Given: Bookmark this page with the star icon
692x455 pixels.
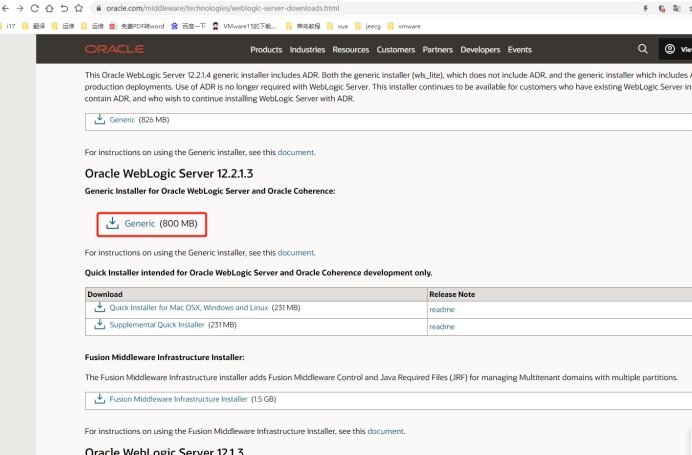Looking at the screenshot, I should point(79,8).
